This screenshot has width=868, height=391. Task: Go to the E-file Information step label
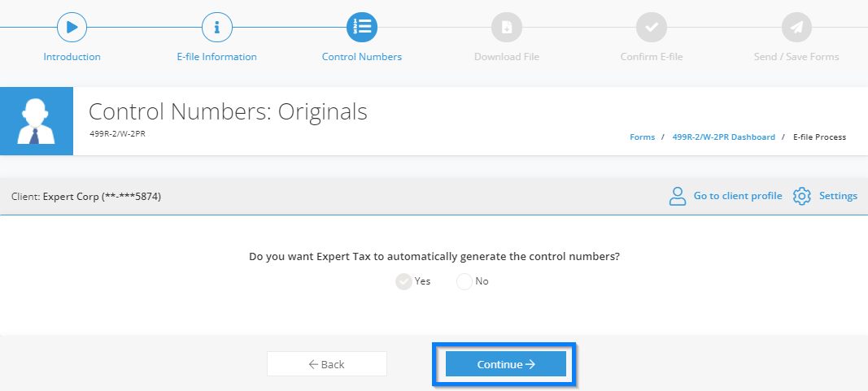(x=217, y=57)
